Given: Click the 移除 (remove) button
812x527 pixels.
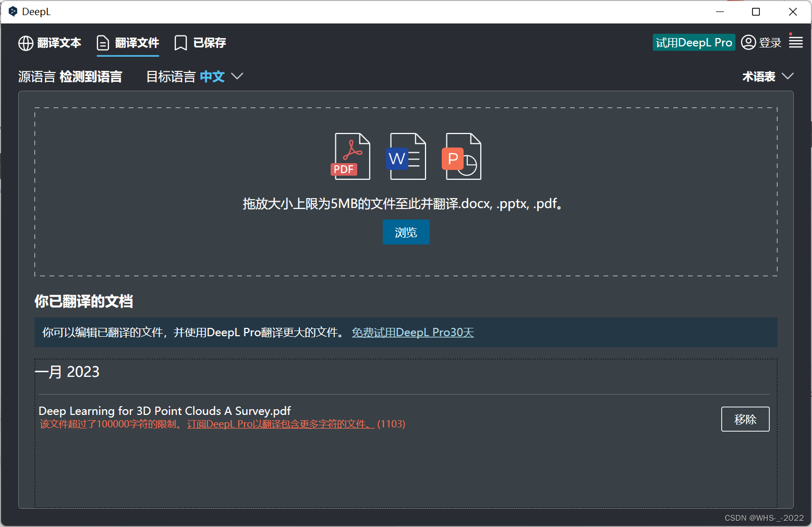Looking at the screenshot, I should tap(745, 419).
